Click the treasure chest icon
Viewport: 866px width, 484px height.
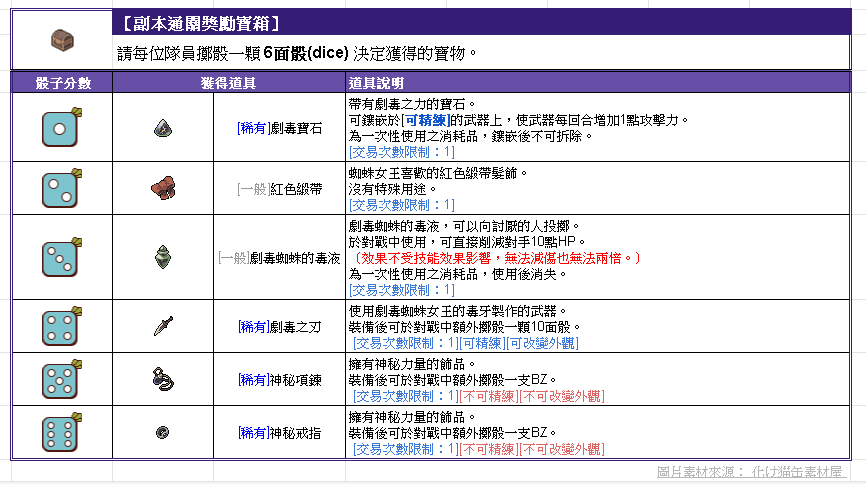[x=62, y=40]
